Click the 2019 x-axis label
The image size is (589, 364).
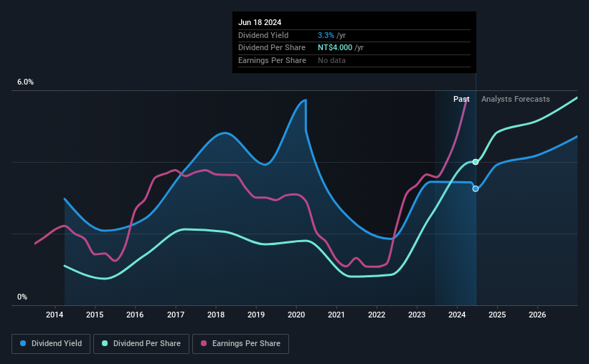point(256,315)
